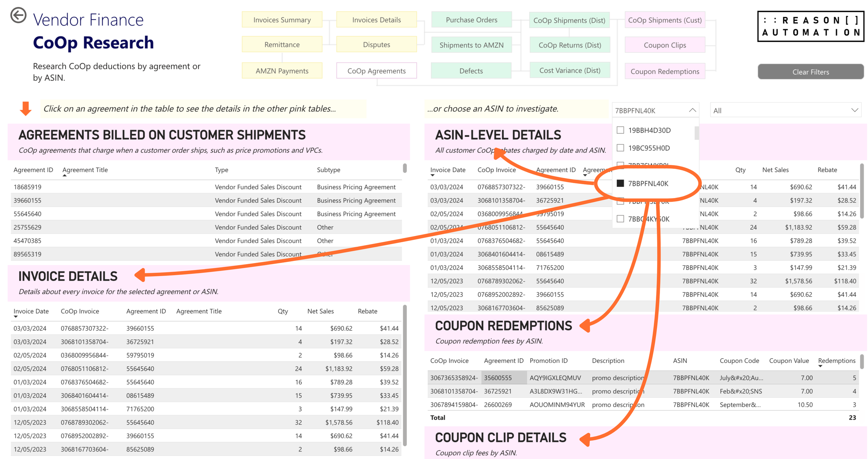Click the orange down arrow indicator
Viewport: 868px width, 459px height.
tap(25, 108)
